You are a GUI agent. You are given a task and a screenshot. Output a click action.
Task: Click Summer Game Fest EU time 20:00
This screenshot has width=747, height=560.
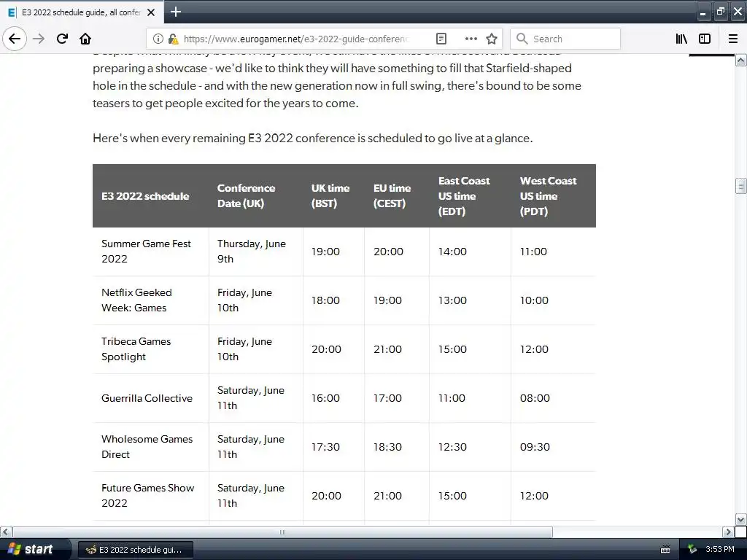tap(388, 252)
